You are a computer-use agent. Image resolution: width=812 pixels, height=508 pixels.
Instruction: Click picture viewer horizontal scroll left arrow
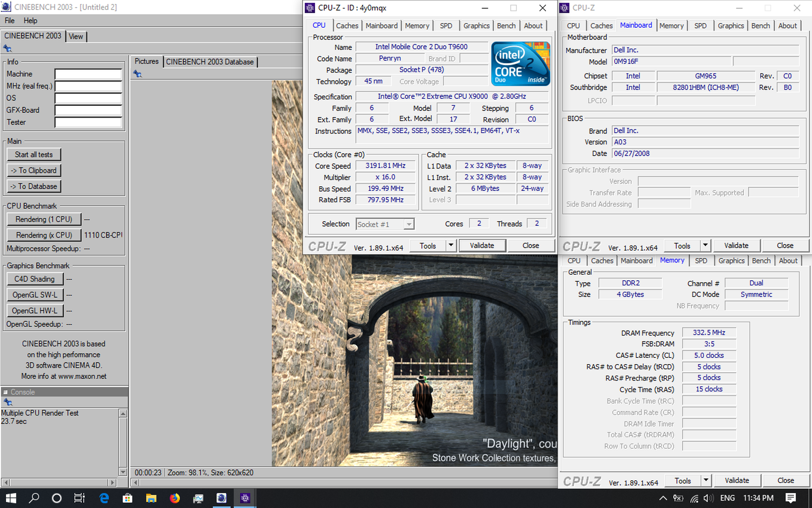point(135,482)
